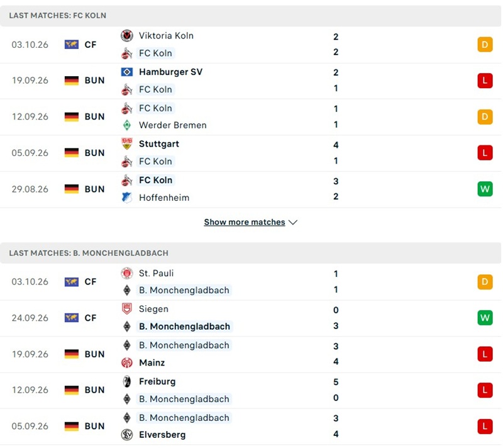503x448 pixels.
Task: Click the red L badge for Stuttgart match
Action: tap(485, 153)
